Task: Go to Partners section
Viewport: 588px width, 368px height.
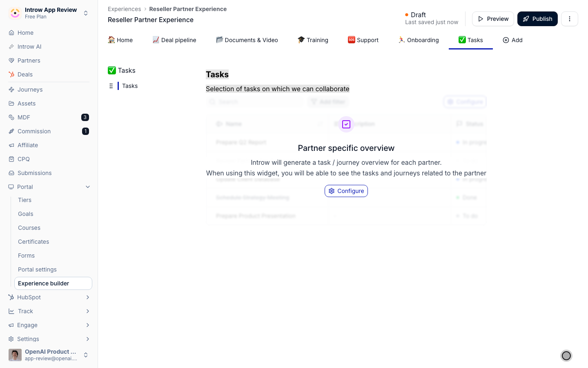Action: point(49,61)
